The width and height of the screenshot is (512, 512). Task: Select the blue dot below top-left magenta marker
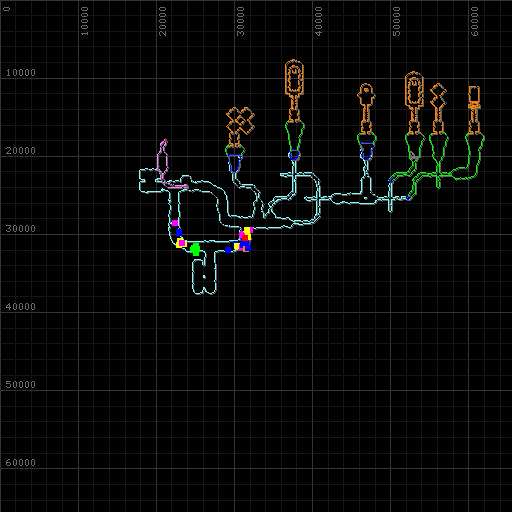click(x=179, y=232)
